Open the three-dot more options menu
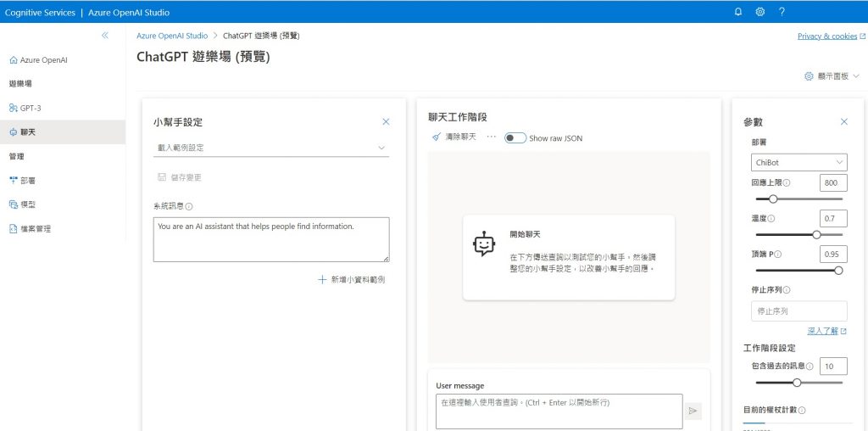The image size is (868, 431). [x=491, y=137]
